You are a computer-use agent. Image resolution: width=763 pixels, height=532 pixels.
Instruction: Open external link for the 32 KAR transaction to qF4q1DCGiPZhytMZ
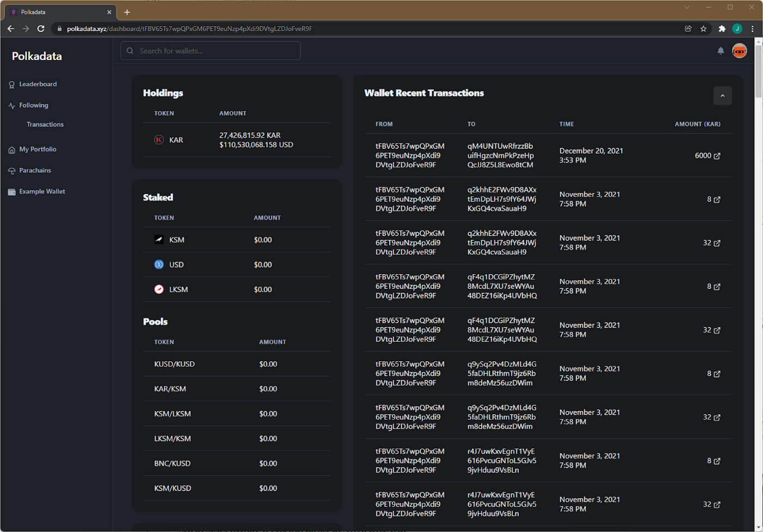point(717,330)
